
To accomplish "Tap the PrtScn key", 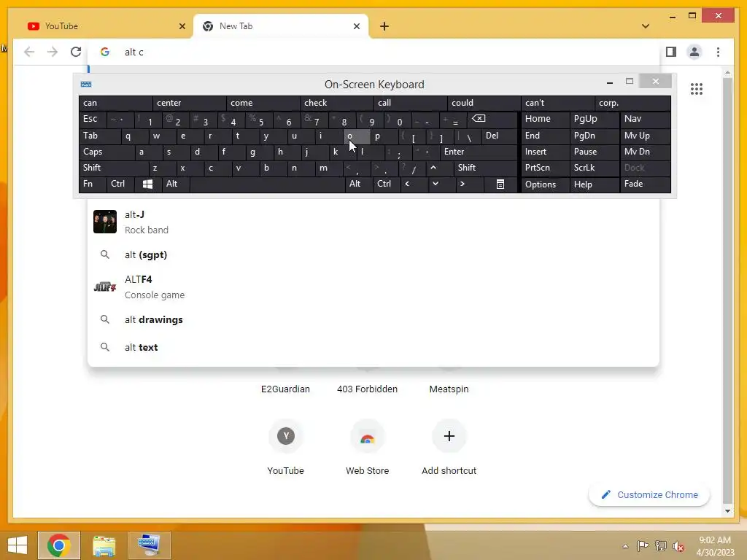I will click(546, 168).
